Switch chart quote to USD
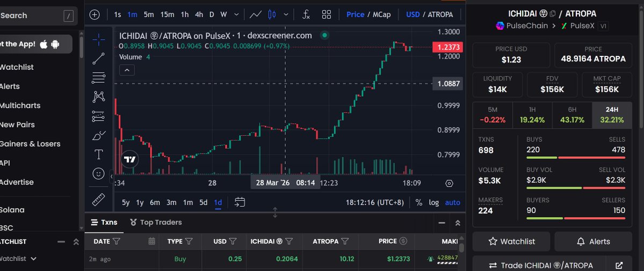The image size is (644, 271). (x=413, y=14)
